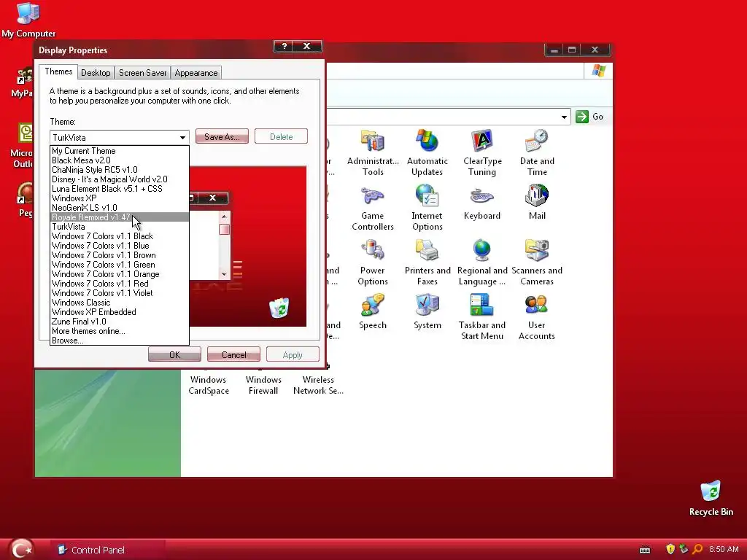Click OK in Display Properties
Image resolution: width=747 pixels, height=560 pixels.
tap(174, 355)
